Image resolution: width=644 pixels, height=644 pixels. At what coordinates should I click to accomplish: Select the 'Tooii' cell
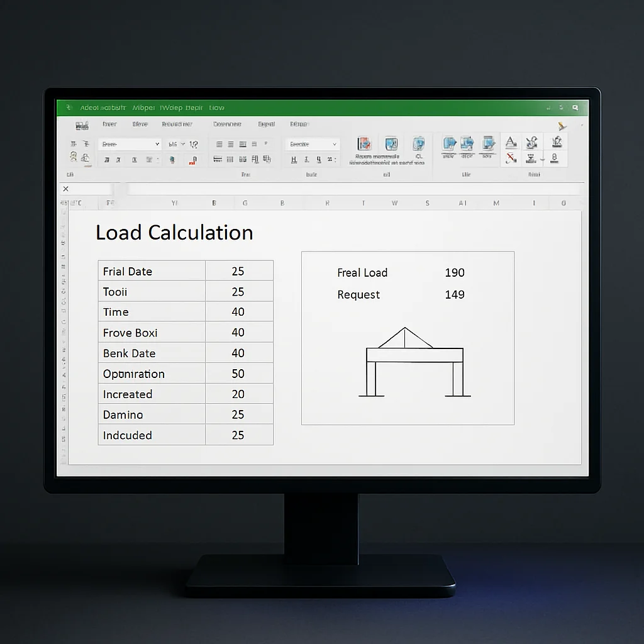pyautogui.click(x=152, y=292)
